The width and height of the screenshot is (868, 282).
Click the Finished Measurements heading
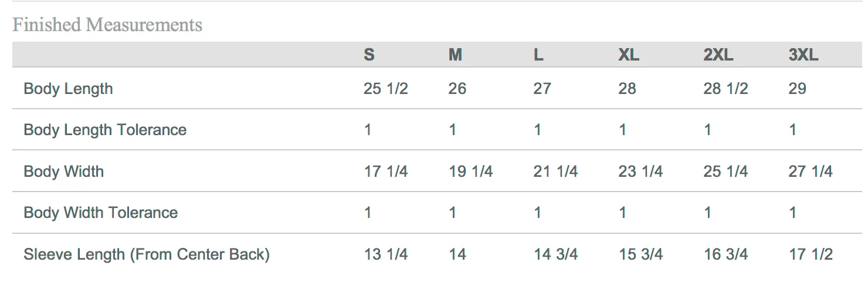coord(107,25)
